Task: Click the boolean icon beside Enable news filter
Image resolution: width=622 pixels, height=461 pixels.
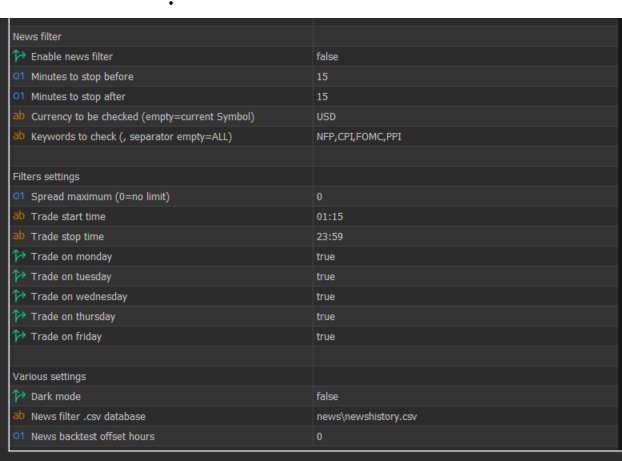Action: point(19,56)
